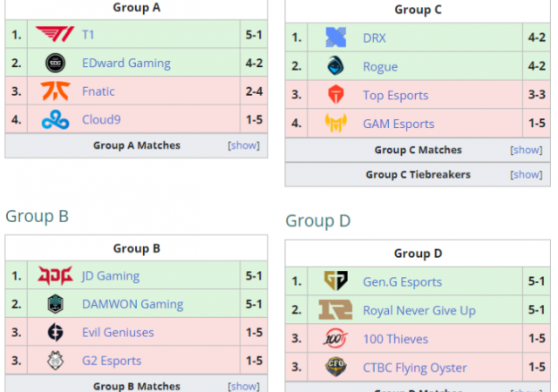The height and width of the screenshot is (392, 558).
Task: Click the G2 Esports logo
Action: point(56,361)
